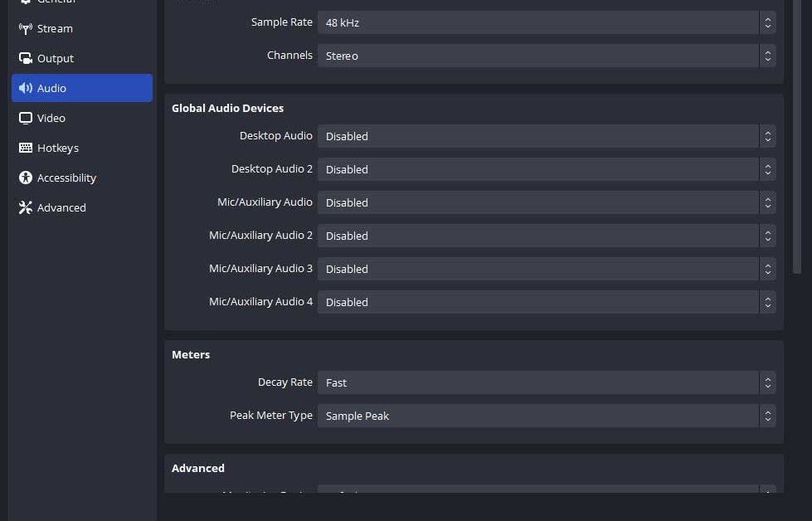Click the Audio speaker icon
This screenshot has width=812, height=521.
point(25,88)
